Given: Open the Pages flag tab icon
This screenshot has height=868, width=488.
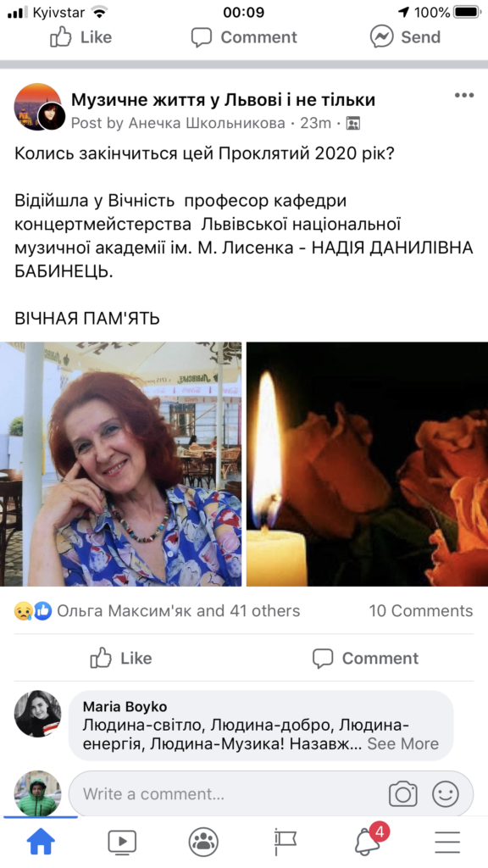Looking at the screenshot, I should 285,842.
